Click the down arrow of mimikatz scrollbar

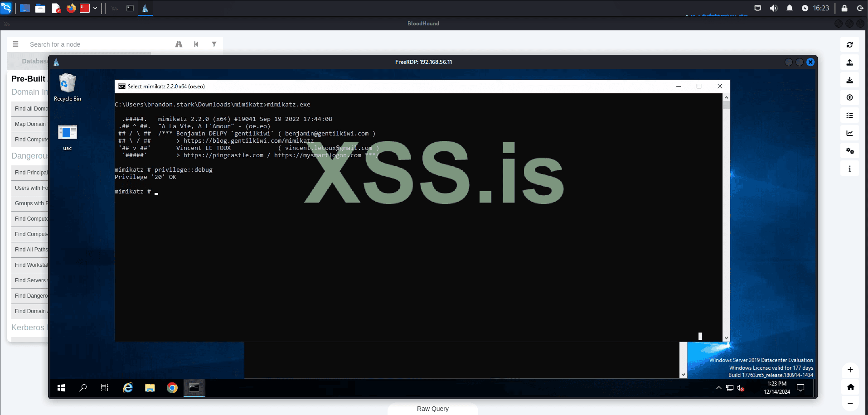[x=727, y=338]
